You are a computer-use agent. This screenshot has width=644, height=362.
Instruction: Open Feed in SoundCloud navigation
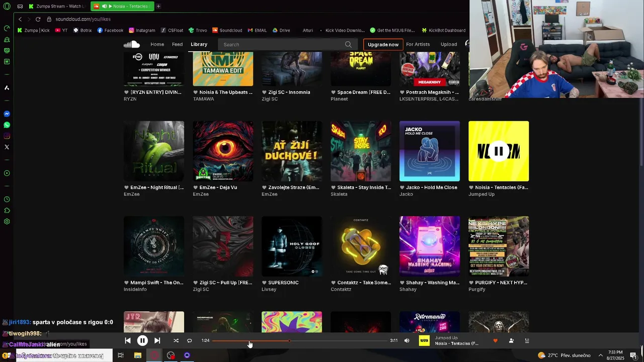(177, 44)
